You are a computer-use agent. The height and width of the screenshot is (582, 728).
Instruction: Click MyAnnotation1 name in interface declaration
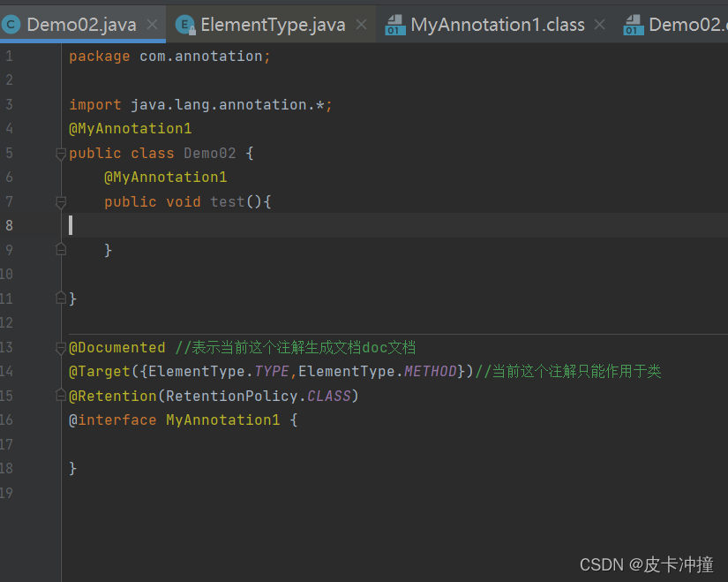[223, 419]
